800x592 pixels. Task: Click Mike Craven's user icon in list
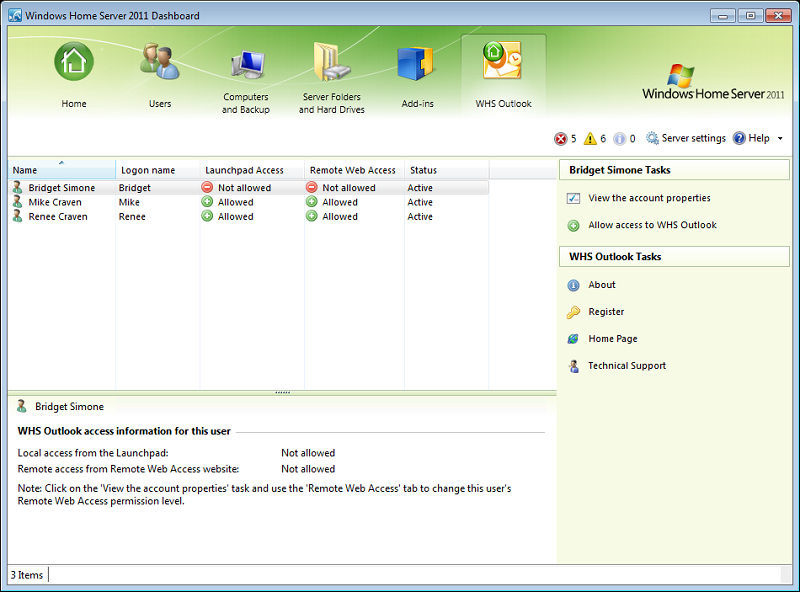[x=18, y=202]
